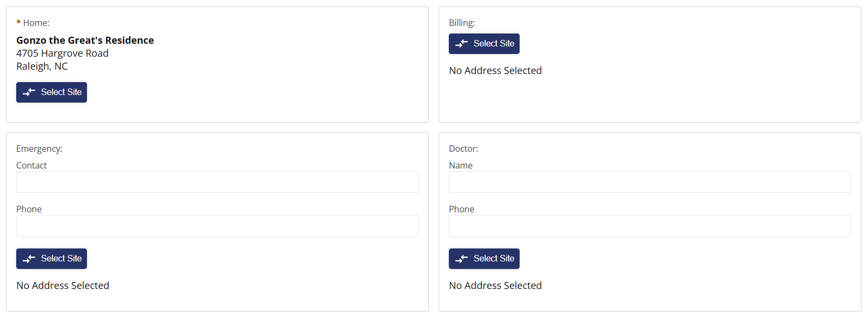Screen dimensions: 868x323
Task: Click the swap-arrows icon in Emergency's Select Site
Action: click(29, 259)
